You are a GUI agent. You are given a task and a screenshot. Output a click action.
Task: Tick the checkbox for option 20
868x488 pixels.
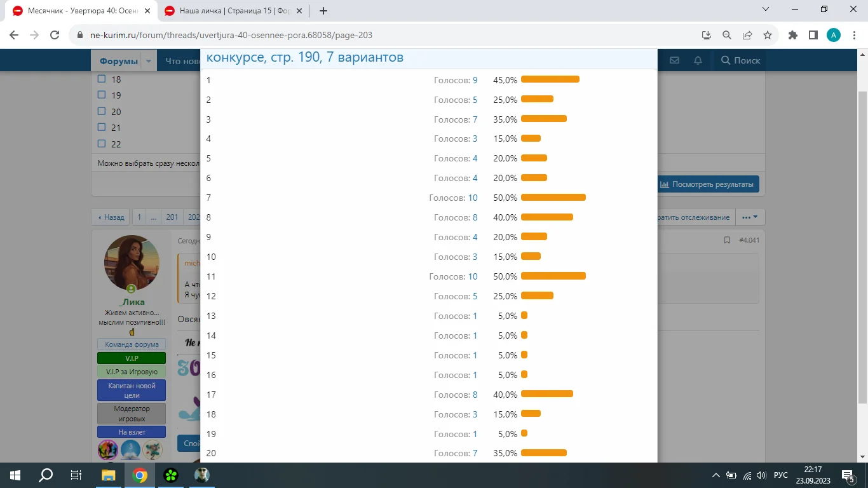point(102,112)
